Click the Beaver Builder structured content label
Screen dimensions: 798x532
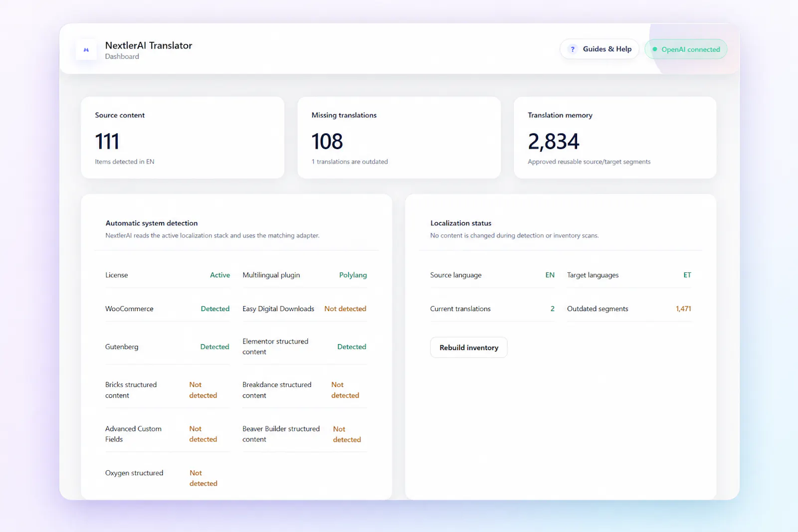pos(281,434)
